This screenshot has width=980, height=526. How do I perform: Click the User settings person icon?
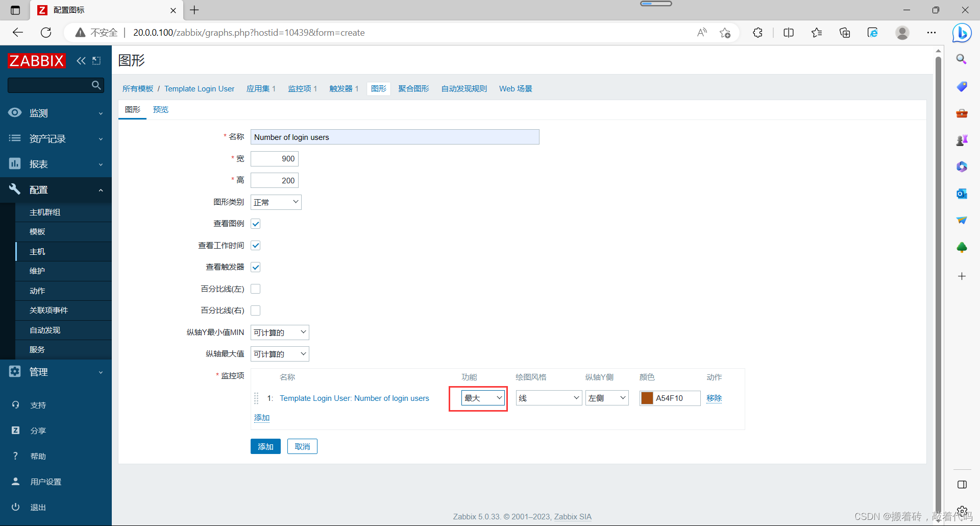16,482
